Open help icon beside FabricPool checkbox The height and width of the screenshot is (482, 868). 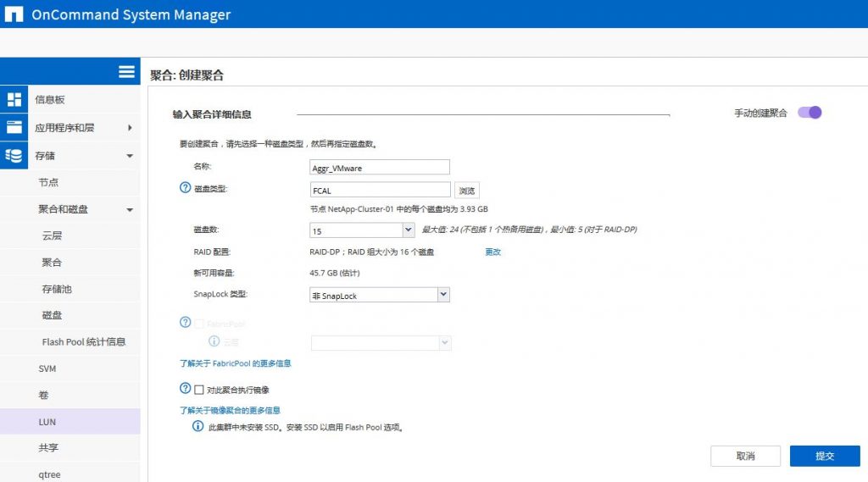point(186,322)
